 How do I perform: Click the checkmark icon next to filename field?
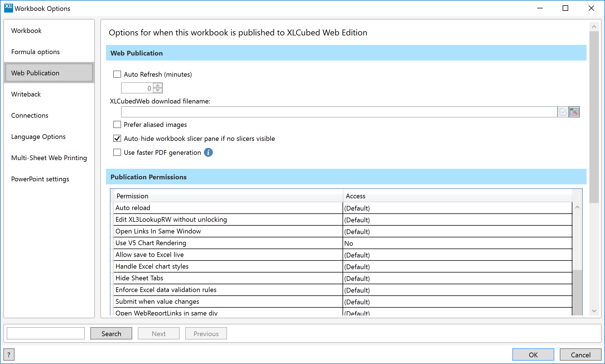563,112
